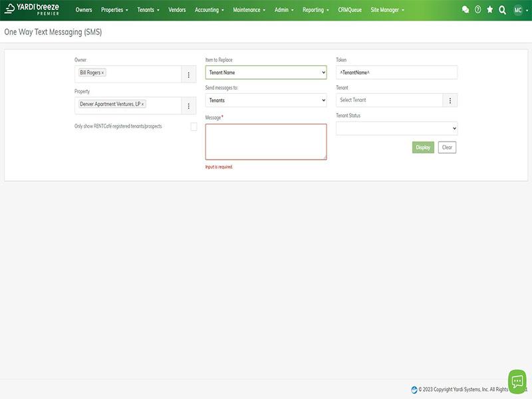The image size is (532, 399).
Task: Open the chat messages icon in header
Action: click(x=465, y=10)
